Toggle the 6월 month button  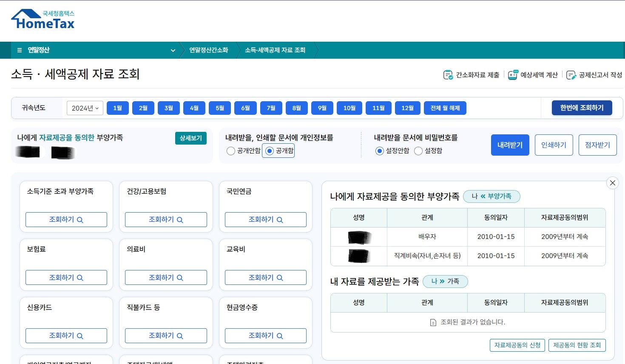point(245,108)
